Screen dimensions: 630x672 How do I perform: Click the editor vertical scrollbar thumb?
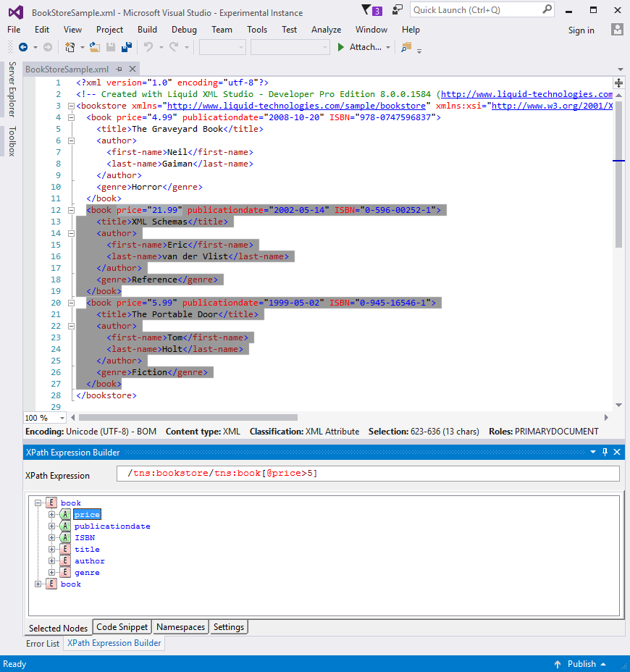[x=618, y=173]
